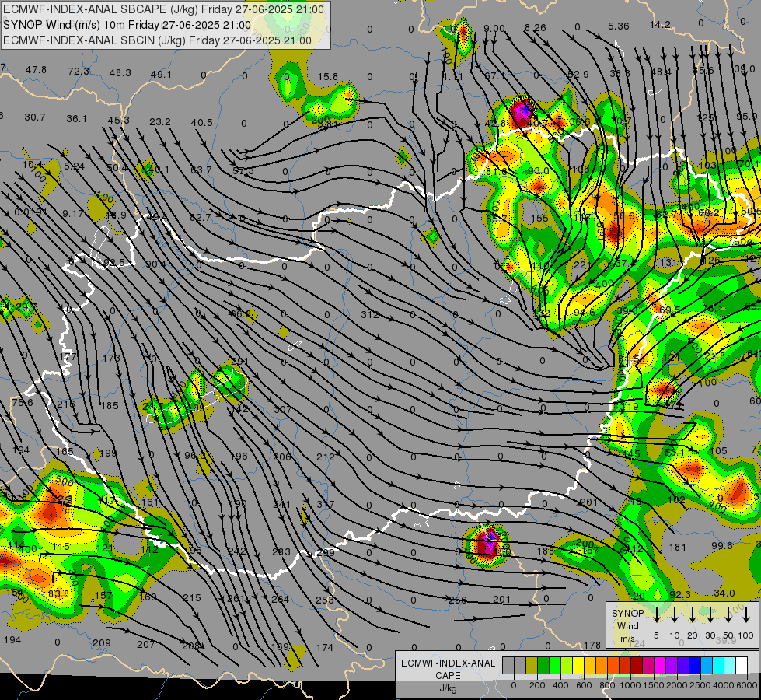Click the 30 m/s wind arrow in legend
Screen dimensions: 761x700
(710, 615)
